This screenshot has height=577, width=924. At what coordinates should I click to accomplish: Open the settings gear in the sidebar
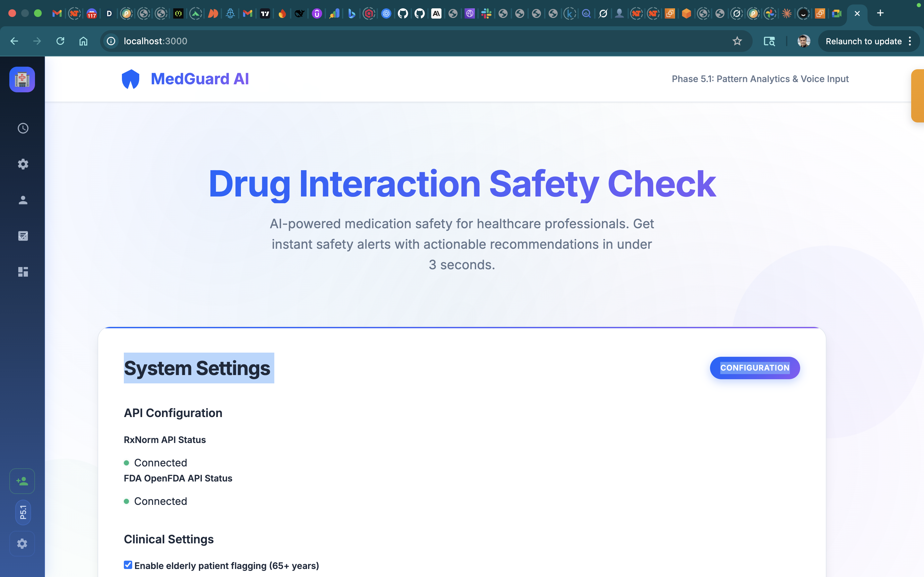tap(22, 164)
